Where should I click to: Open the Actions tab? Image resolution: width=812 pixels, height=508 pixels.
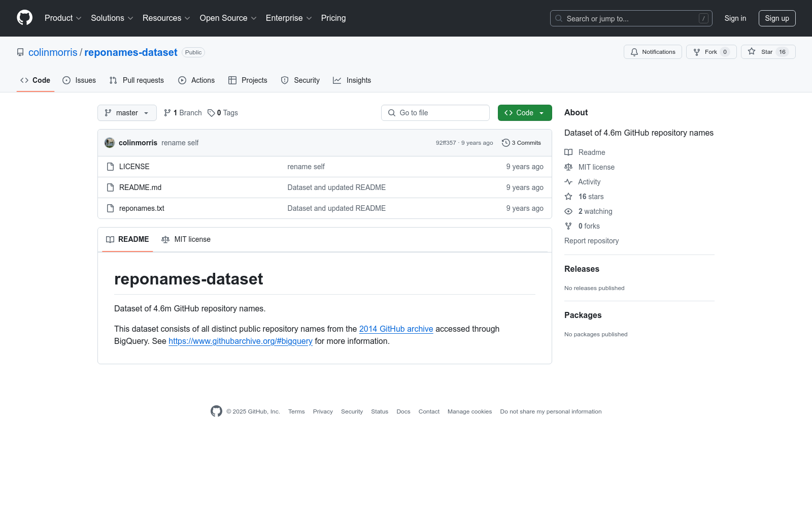196,80
